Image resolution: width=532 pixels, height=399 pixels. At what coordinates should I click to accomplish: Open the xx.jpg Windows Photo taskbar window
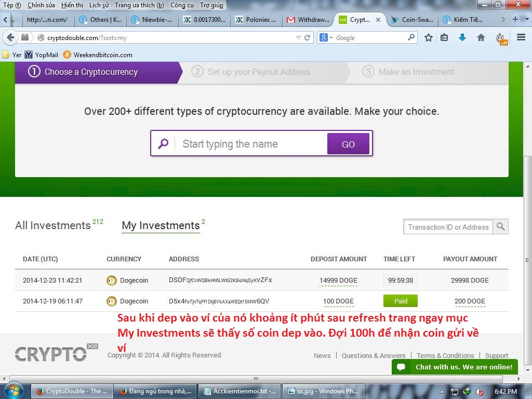pos(323,391)
